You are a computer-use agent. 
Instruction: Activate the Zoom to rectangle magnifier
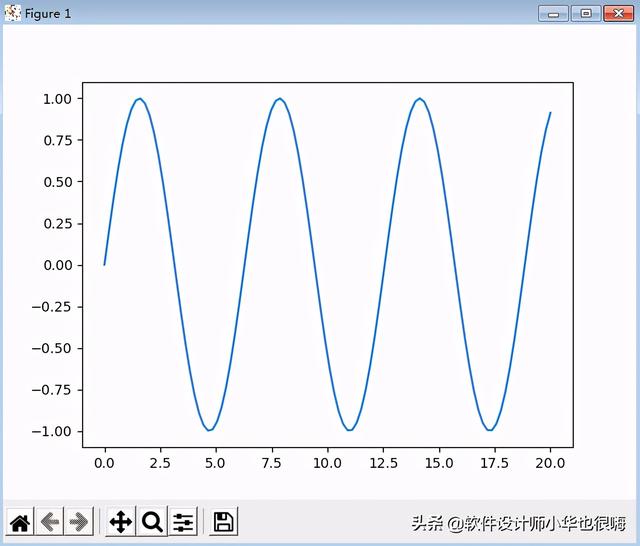pyautogui.click(x=152, y=522)
